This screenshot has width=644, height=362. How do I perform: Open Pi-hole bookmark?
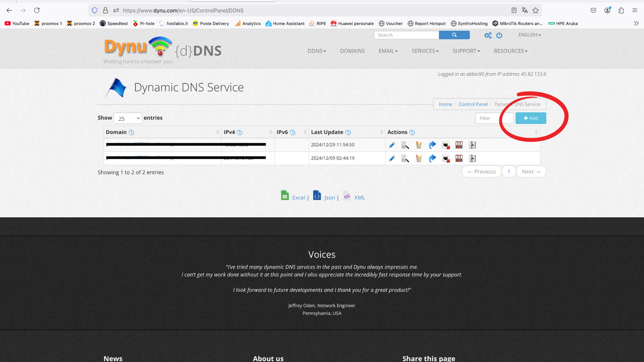[144, 23]
